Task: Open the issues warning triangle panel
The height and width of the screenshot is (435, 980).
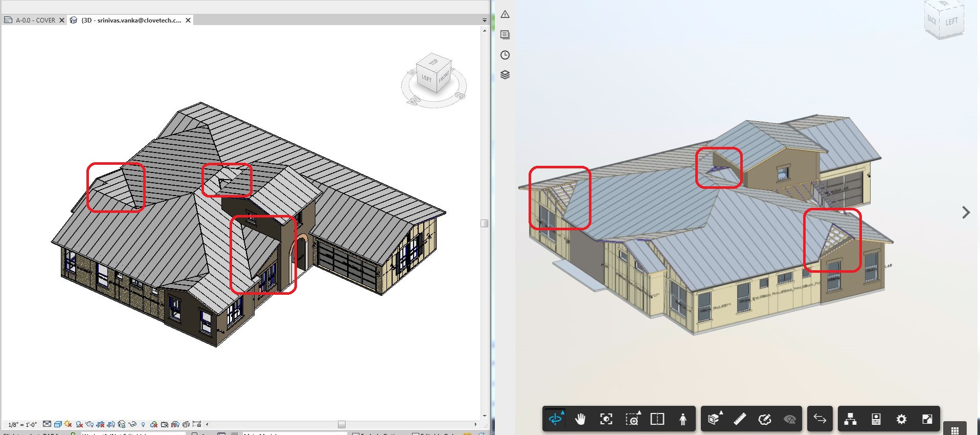Action: tap(505, 14)
